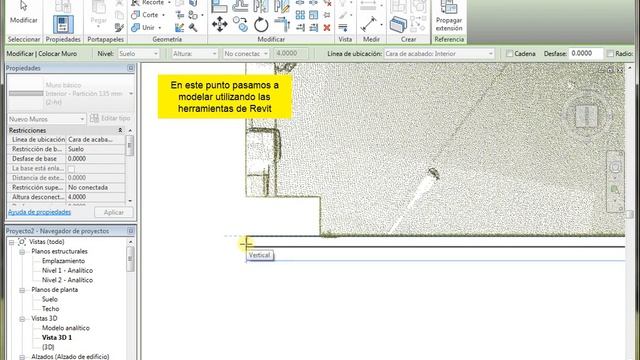Collapse the Restricciones section

click(120, 130)
